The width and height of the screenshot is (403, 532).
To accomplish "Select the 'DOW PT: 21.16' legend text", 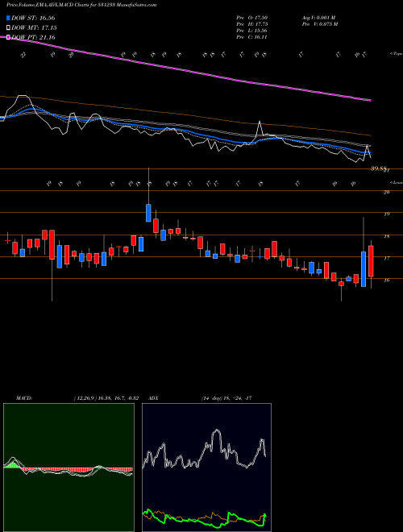I will [x=33, y=37].
